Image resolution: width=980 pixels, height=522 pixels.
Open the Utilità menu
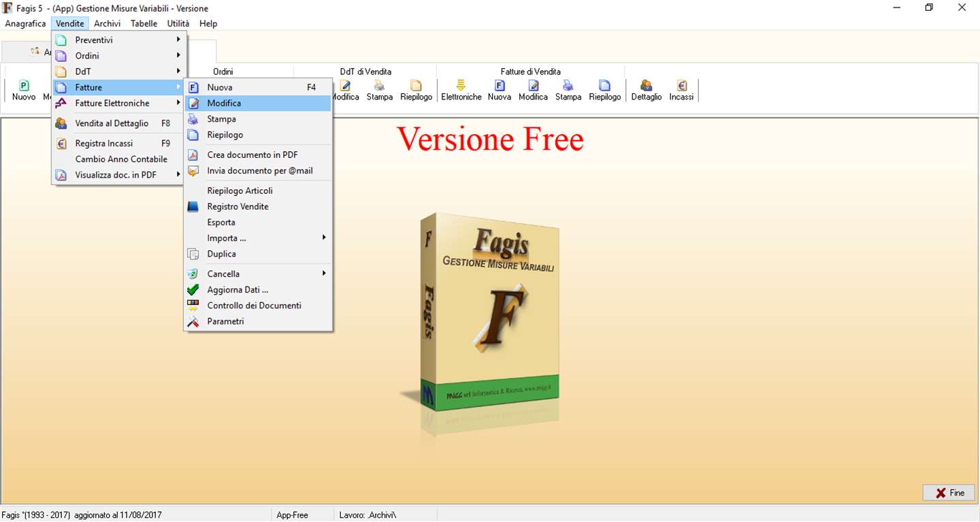coord(178,23)
